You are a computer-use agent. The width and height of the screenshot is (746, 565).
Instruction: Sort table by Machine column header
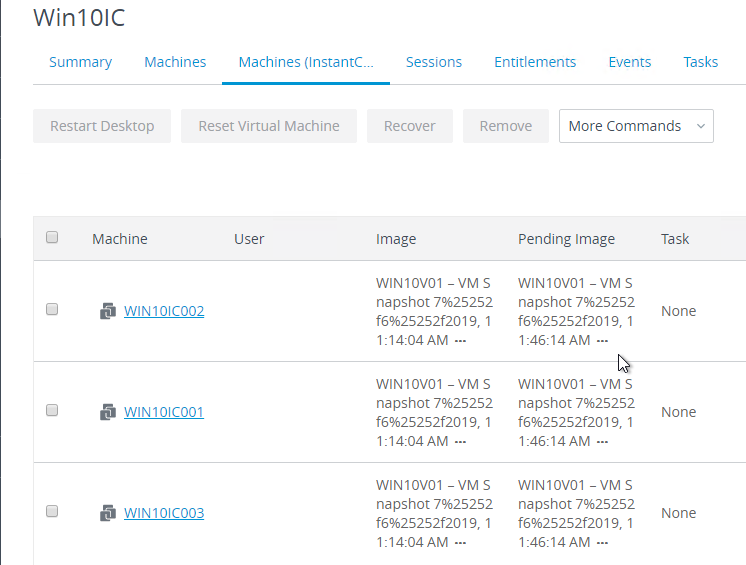(120, 239)
